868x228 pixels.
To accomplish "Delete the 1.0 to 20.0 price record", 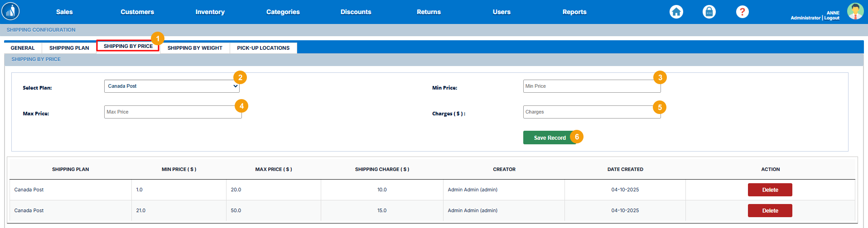I will pyautogui.click(x=770, y=190).
